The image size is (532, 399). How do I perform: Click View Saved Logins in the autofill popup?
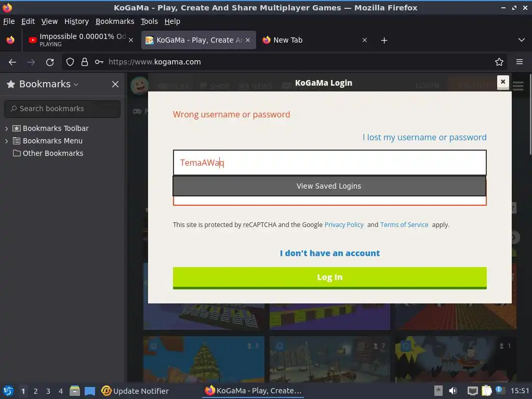(329, 186)
